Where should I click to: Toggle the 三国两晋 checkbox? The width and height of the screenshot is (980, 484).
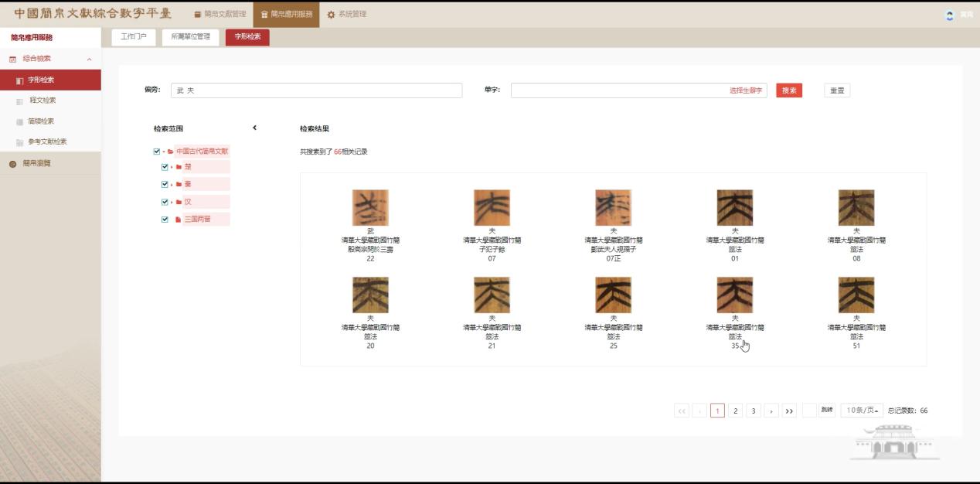click(x=165, y=220)
